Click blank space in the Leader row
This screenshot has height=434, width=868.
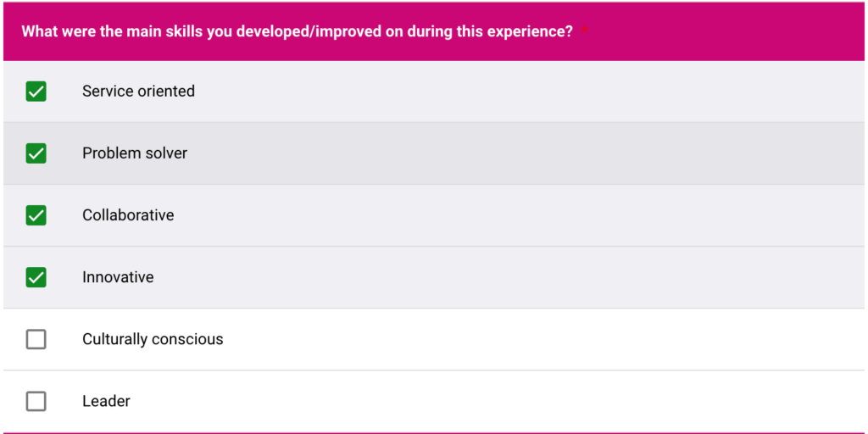(x=509, y=401)
